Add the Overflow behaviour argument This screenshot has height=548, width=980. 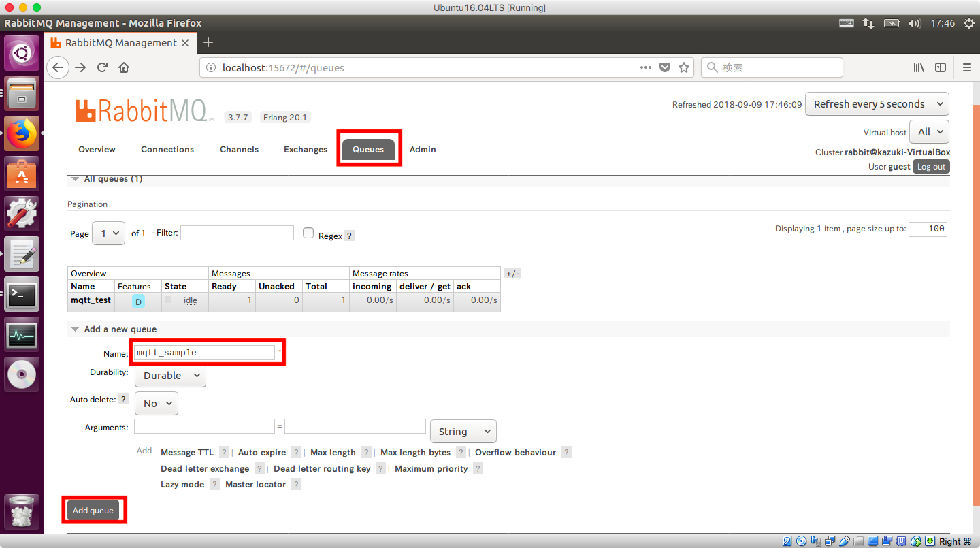(515, 452)
